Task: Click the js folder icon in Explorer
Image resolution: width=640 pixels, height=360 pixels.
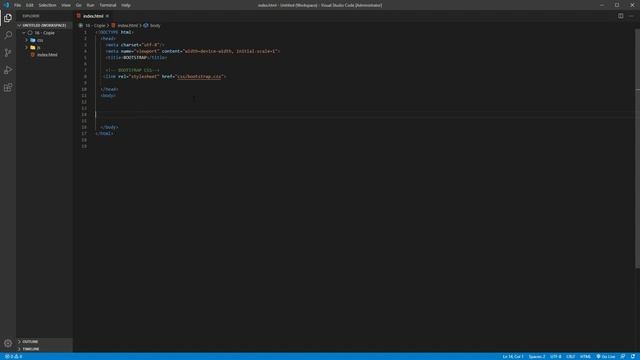Action: (33, 47)
